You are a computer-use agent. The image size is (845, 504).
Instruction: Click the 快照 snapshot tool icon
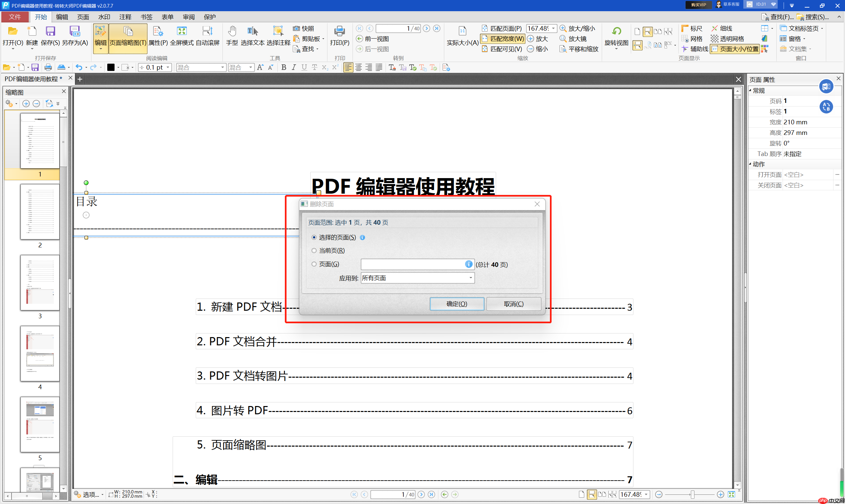tap(296, 28)
